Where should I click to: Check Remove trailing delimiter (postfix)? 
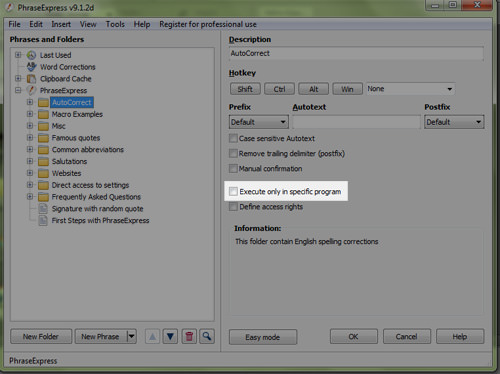233,153
